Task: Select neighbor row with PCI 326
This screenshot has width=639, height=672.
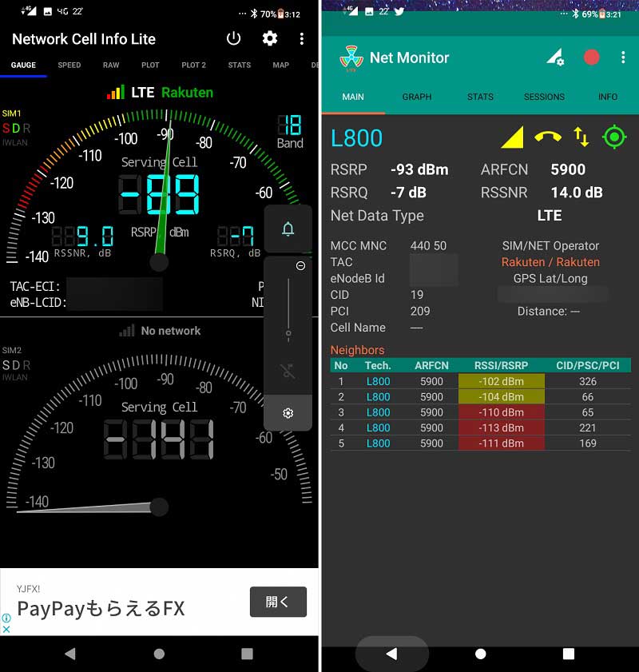Action: click(x=480, y=381)
